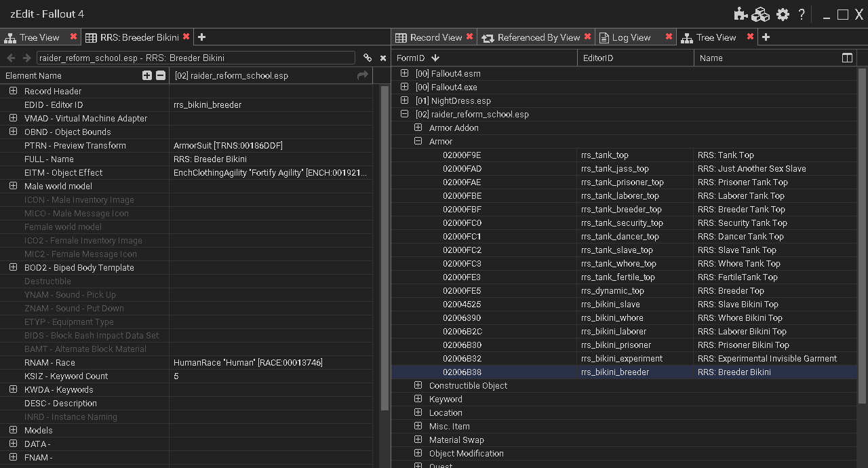Click the record path address field

(195, 58)
